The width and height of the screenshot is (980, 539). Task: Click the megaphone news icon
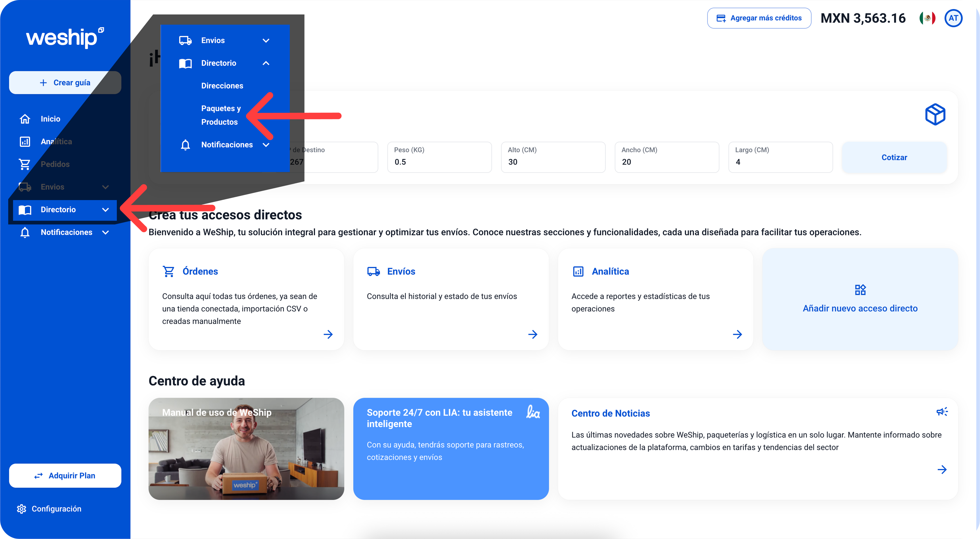tap(942, 412)
